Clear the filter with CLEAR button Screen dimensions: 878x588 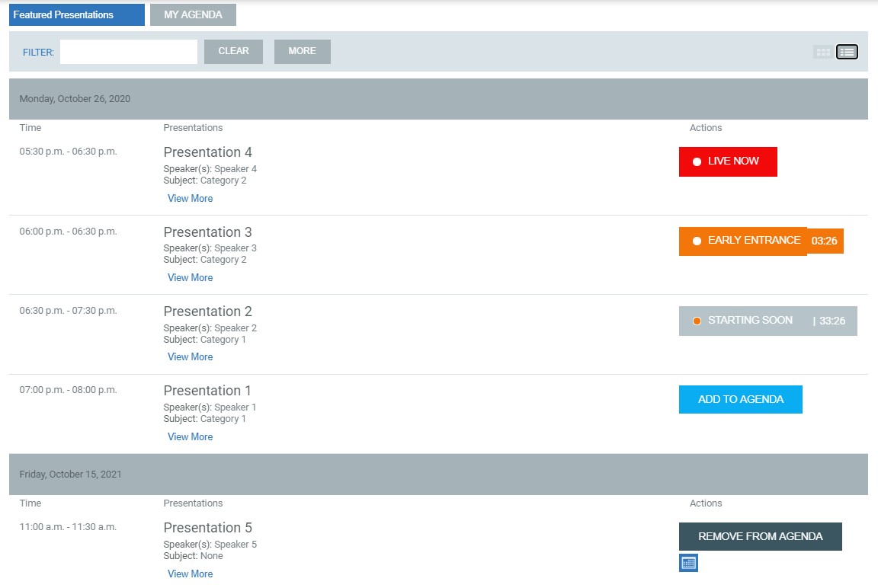[233, 52]
